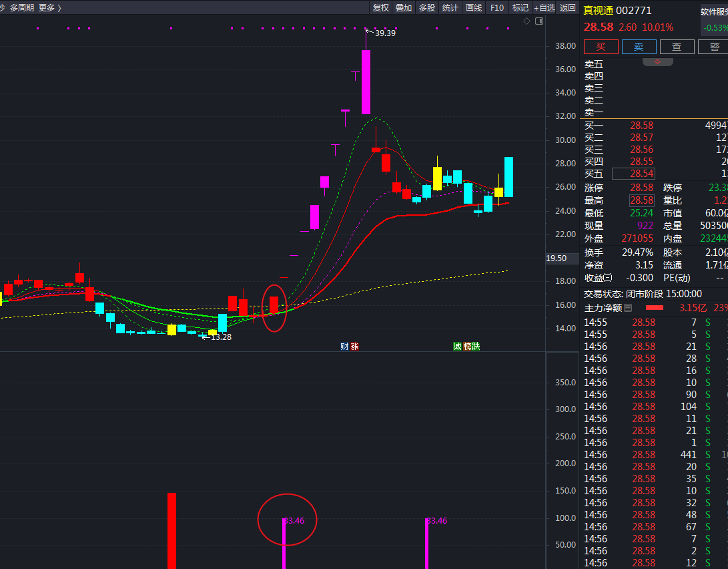Click the 软件服务 sector label
Image resolution: width=728 pixels, height=569 pixels.
[x=714, y=12]
